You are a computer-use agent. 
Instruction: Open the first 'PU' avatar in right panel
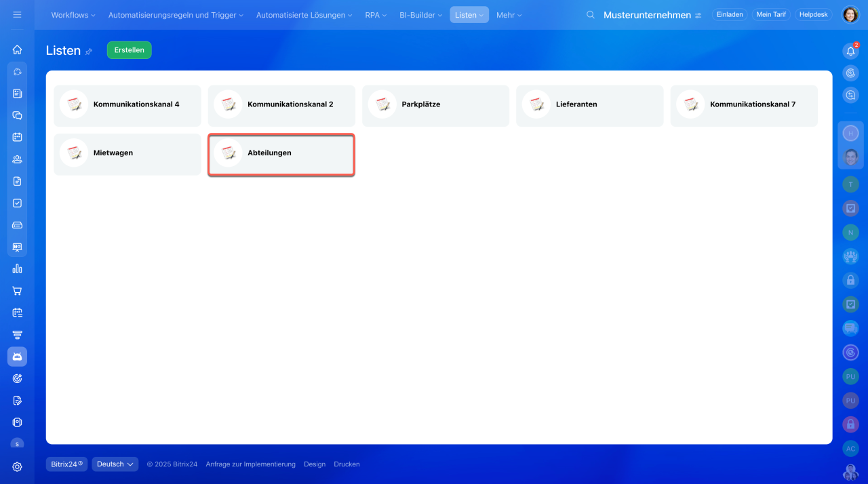[850, 376]
